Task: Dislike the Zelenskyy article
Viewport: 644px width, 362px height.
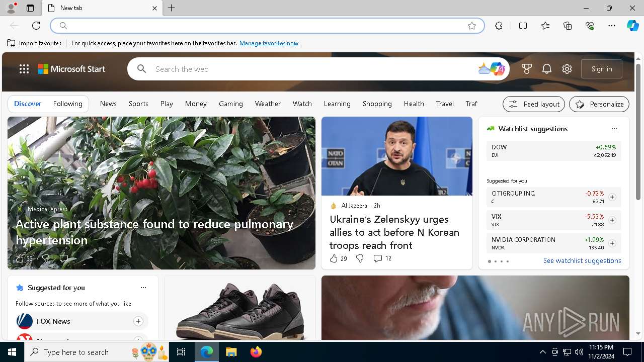Action: coord(360,258)
